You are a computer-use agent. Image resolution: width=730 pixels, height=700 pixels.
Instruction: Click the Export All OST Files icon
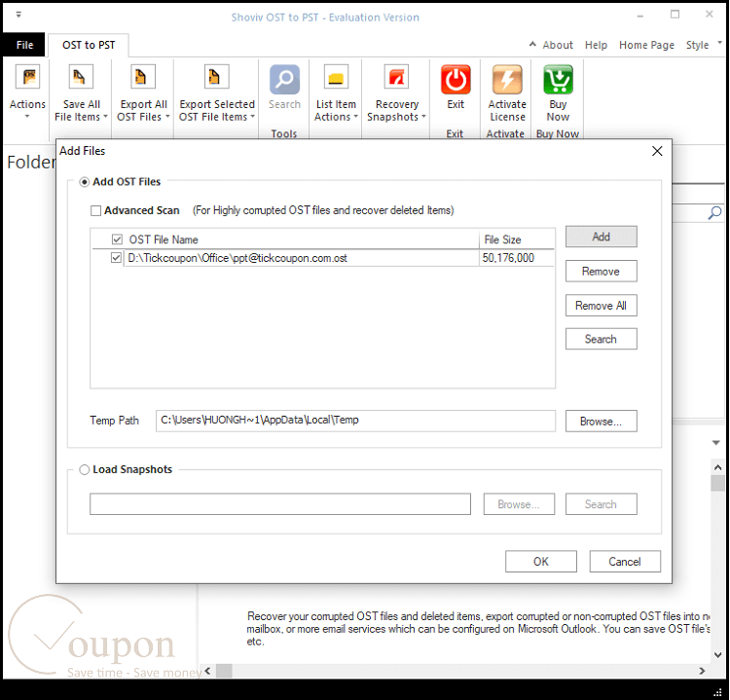143,77
